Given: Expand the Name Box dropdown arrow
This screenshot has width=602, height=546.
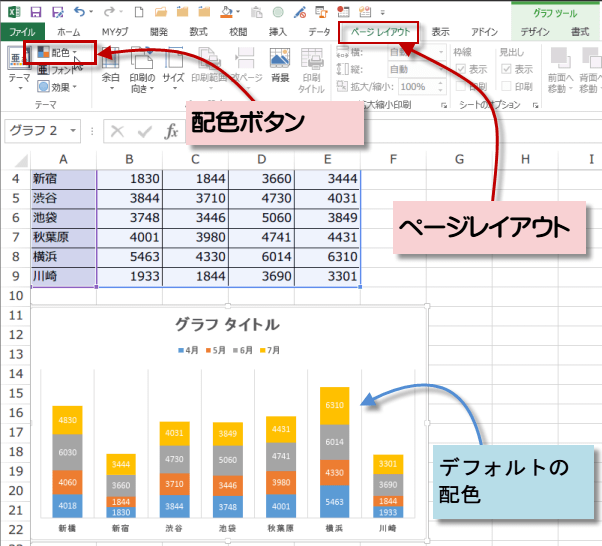Looking at the screenshot, I should point(73,131).
